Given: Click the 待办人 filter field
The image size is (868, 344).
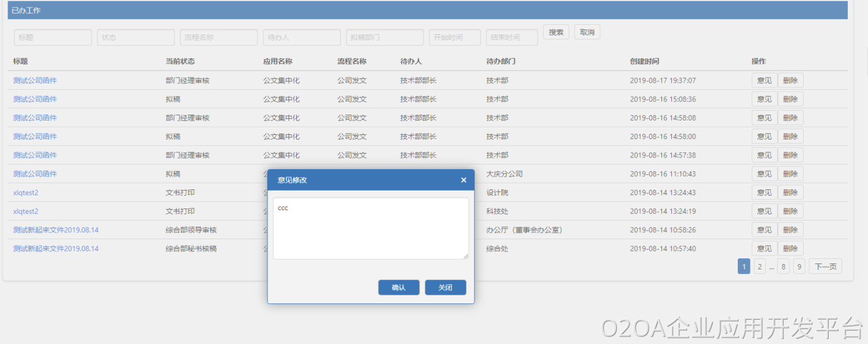Looking at the screenshot, I should [x=301, y=38].
